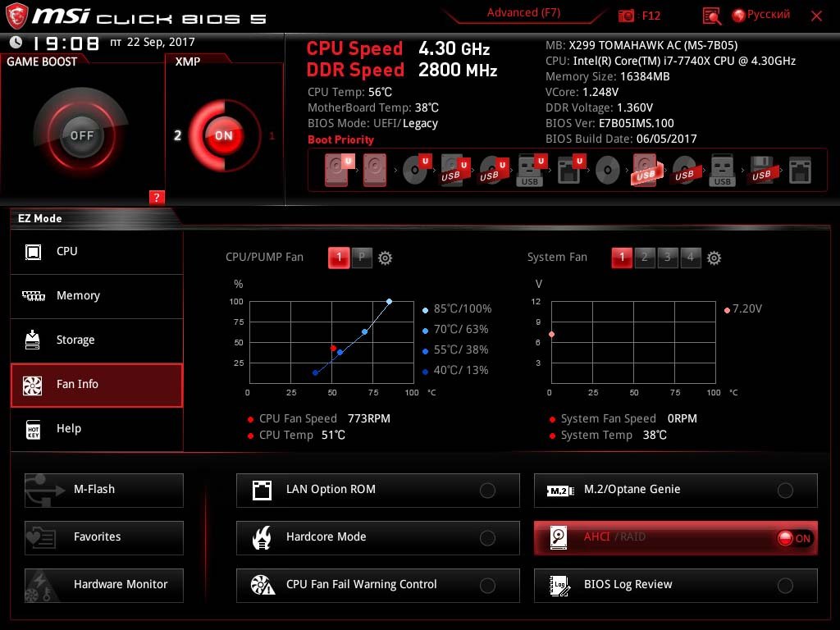The width and height of the screenshot is (840, 630).
Task: Click the 70°C/63% point on the CPU fan curve
Action: click(365, 332)
